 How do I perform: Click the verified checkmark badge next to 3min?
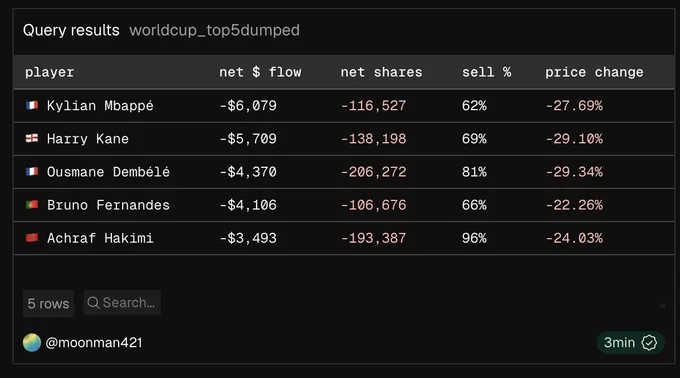pyautogui.click(x=649, y=342)
